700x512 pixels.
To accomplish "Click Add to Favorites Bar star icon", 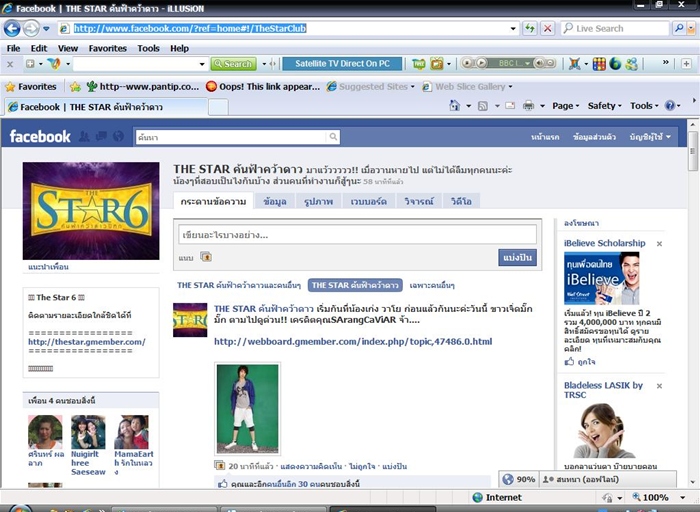I will 75,87.
